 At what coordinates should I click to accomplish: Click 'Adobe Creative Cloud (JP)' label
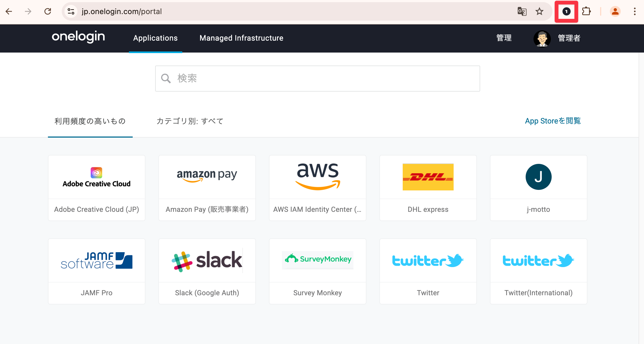pos(97,209)
